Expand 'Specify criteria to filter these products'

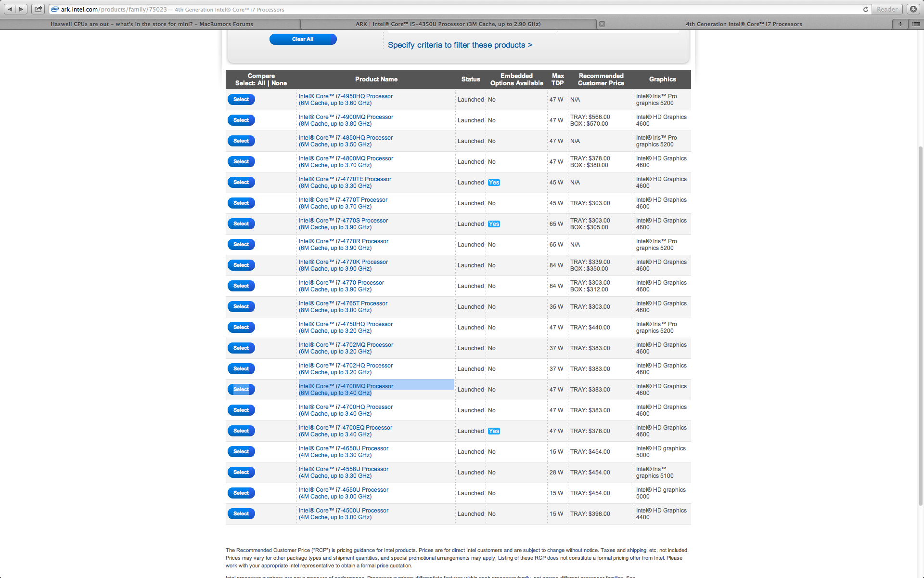(460, 45)
